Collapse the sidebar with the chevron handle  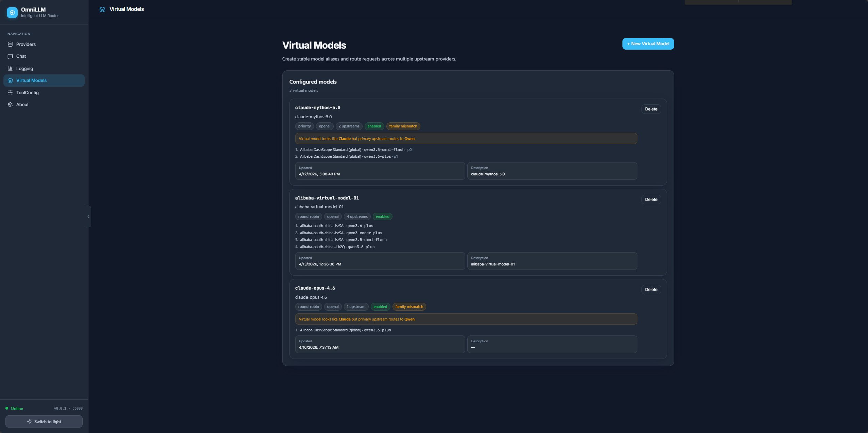click(88, 216)
